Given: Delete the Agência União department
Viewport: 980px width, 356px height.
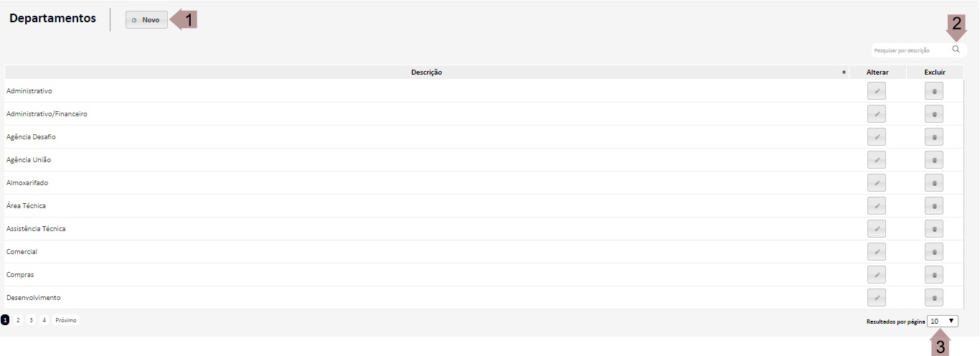Looking at the screenshot, I should [x=934, y=160].
